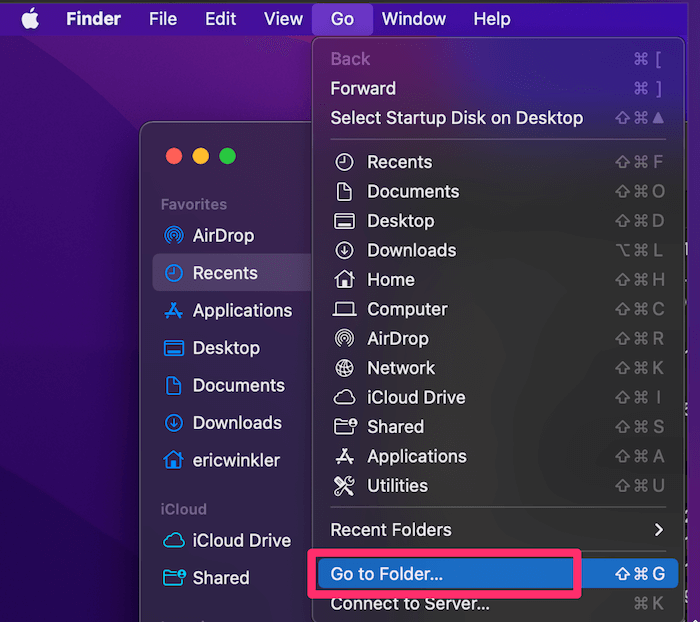Minimize the Finder window with yellow button
The image size is (700, 622).
coord(200,156)
